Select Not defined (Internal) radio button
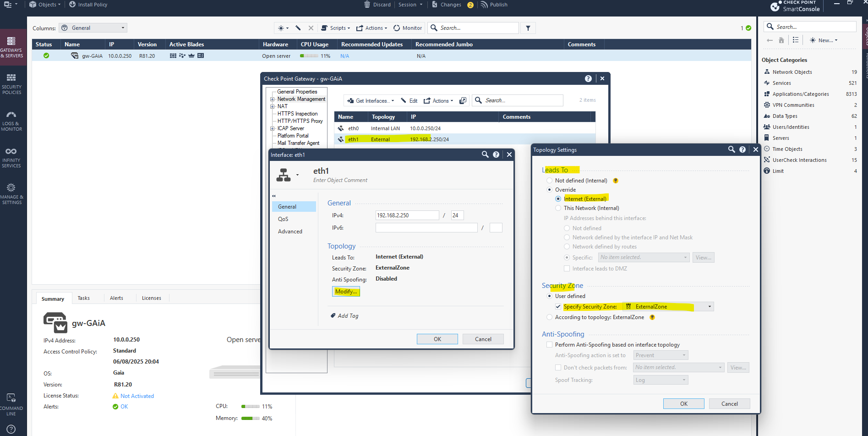 (549, 181)
